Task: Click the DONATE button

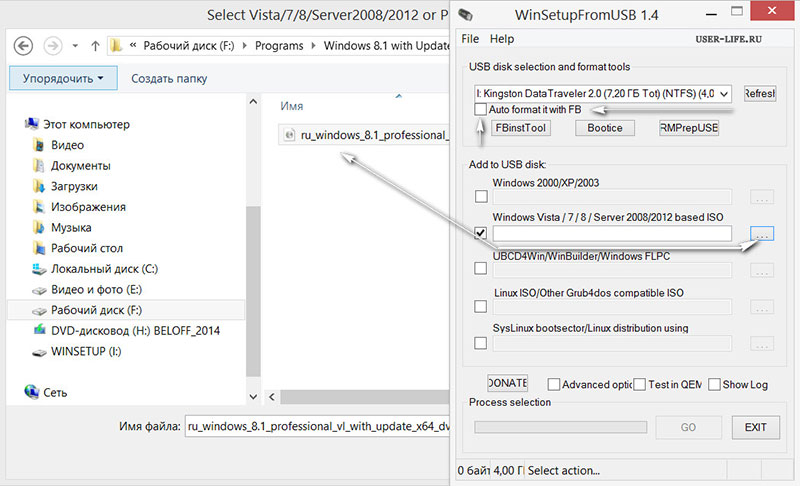Action: coord(508,383)
